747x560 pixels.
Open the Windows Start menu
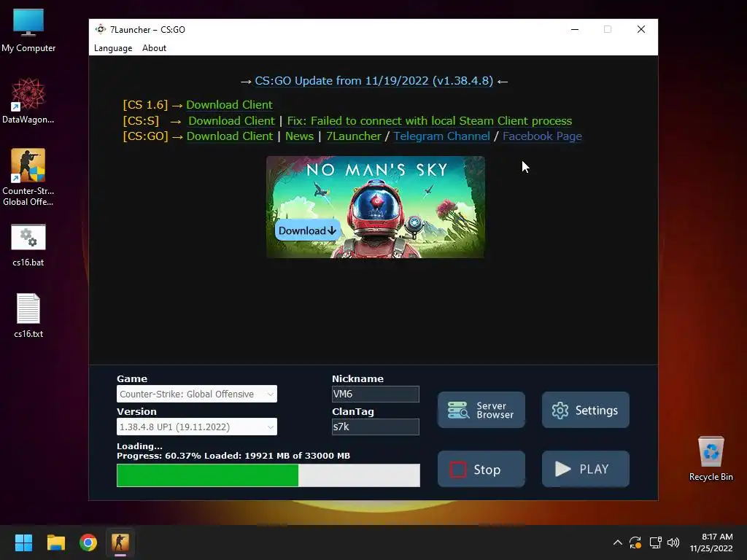point(23,542)
